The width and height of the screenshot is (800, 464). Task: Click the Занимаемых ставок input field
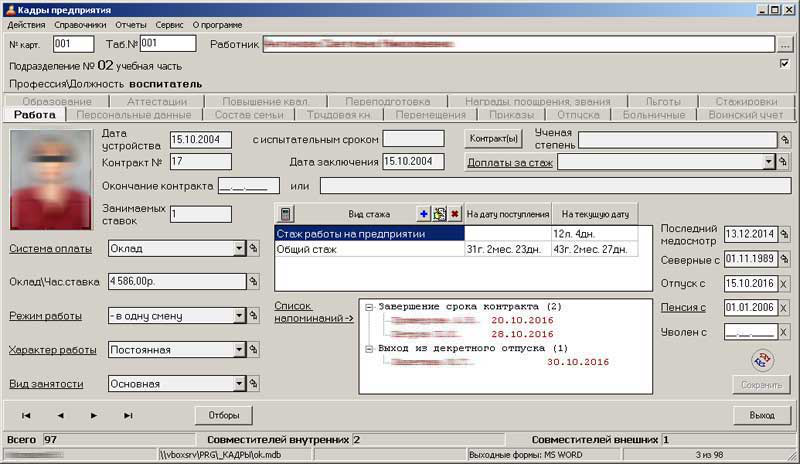pos(201,214)
